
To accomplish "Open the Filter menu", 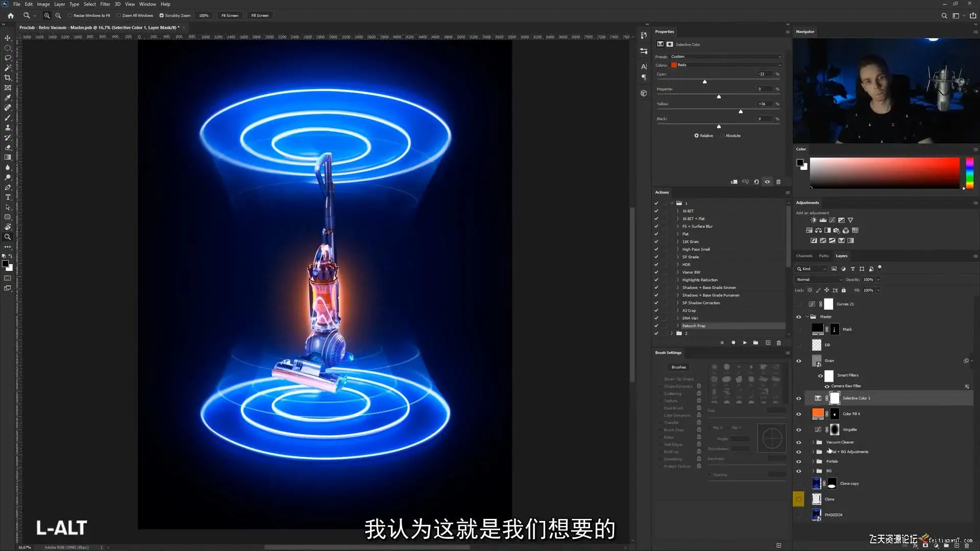I will click(x=105, y=4).
